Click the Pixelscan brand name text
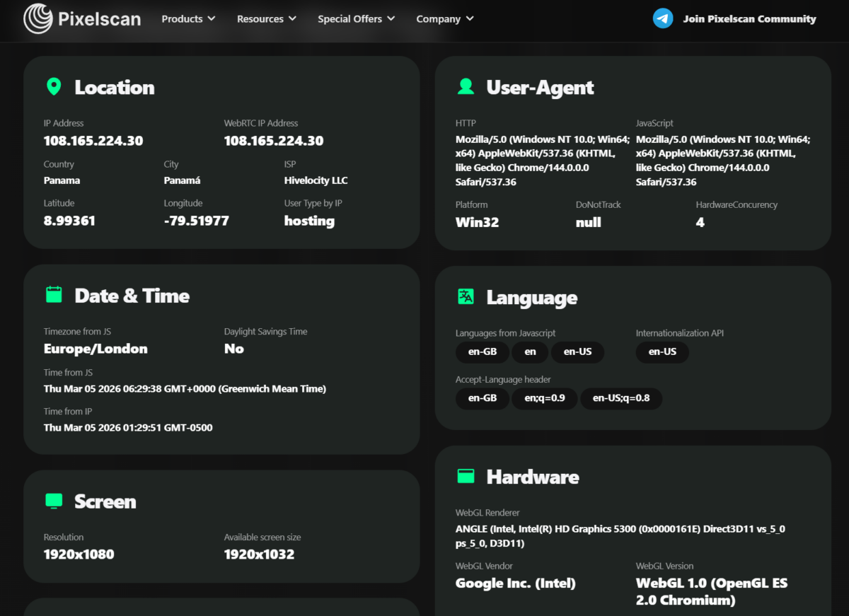849x616 pixels. point(100,19)
